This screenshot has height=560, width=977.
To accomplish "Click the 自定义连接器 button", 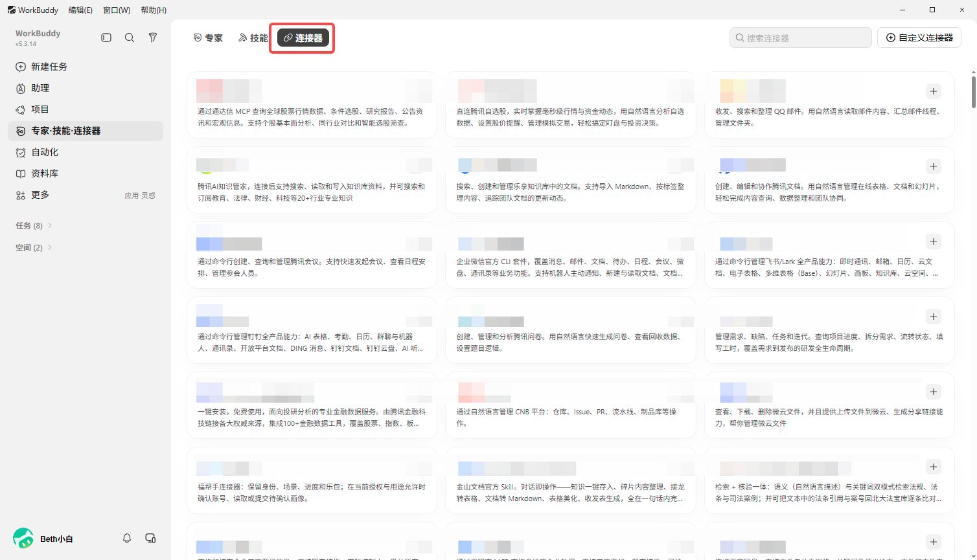I will (x=919, y=38).
